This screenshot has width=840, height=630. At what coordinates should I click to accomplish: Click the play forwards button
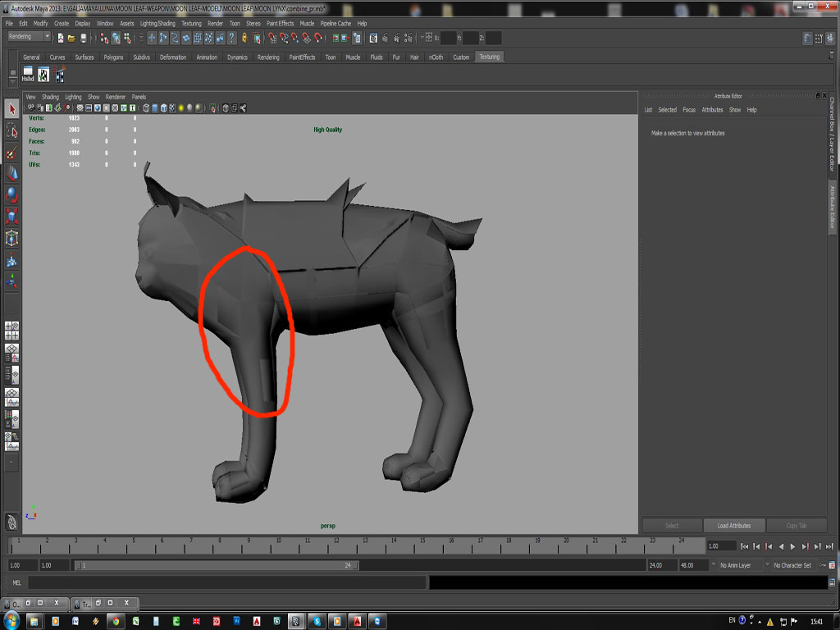tap(793, 546)
